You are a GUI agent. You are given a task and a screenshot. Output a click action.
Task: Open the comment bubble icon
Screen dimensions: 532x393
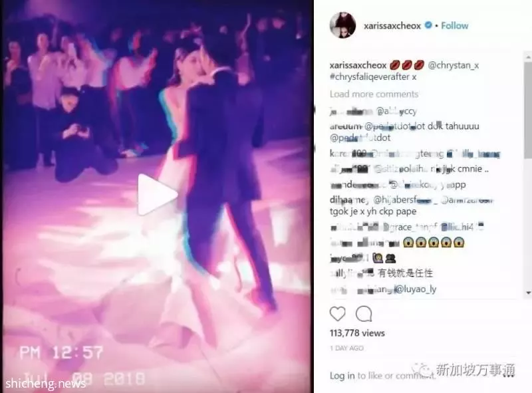coord(364,314)
